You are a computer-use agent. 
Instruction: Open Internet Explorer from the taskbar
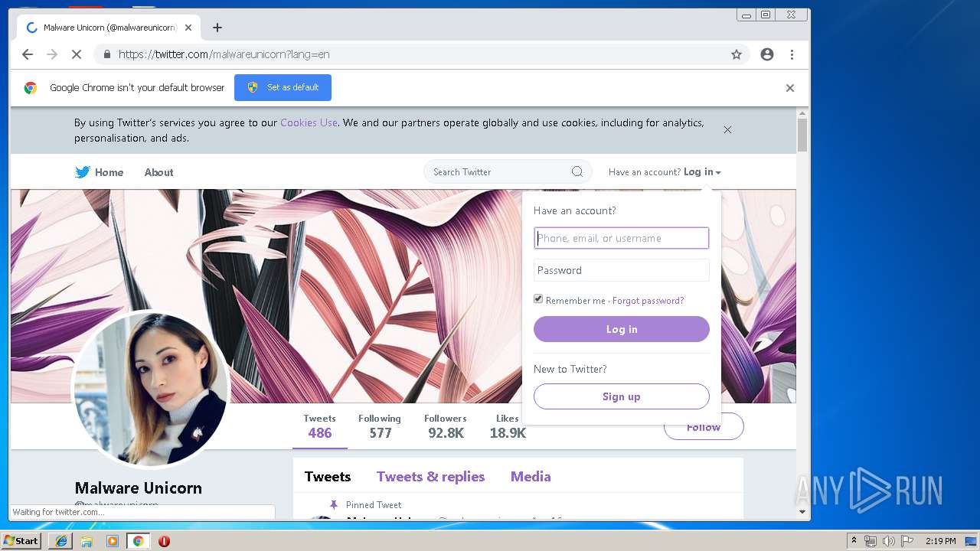[61, 541]
